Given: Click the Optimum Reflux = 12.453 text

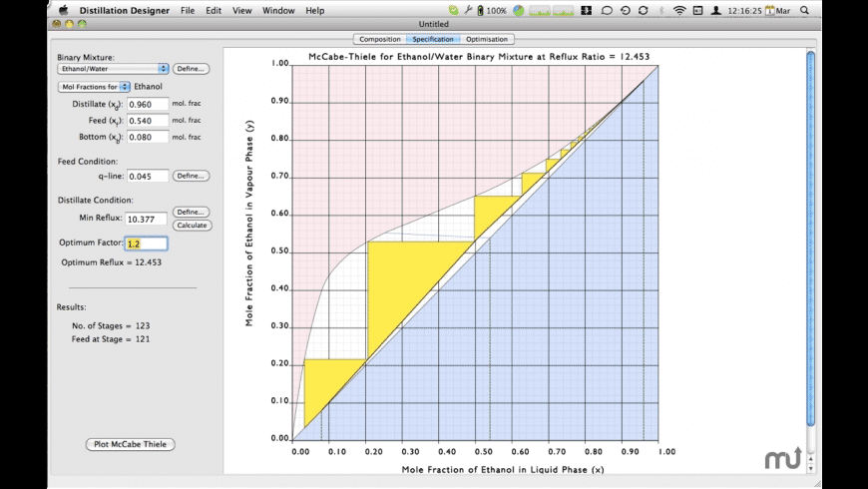Looking at the screenshot, I should (112, 262).
